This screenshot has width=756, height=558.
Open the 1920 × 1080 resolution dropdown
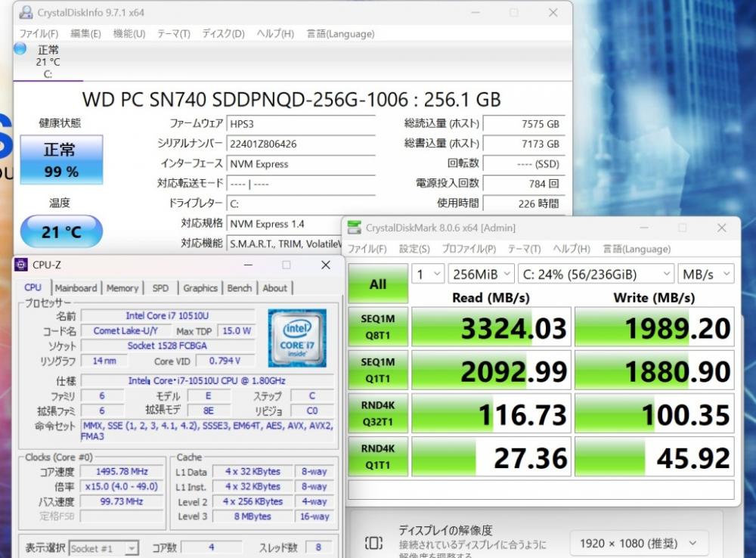coord(640,544)
